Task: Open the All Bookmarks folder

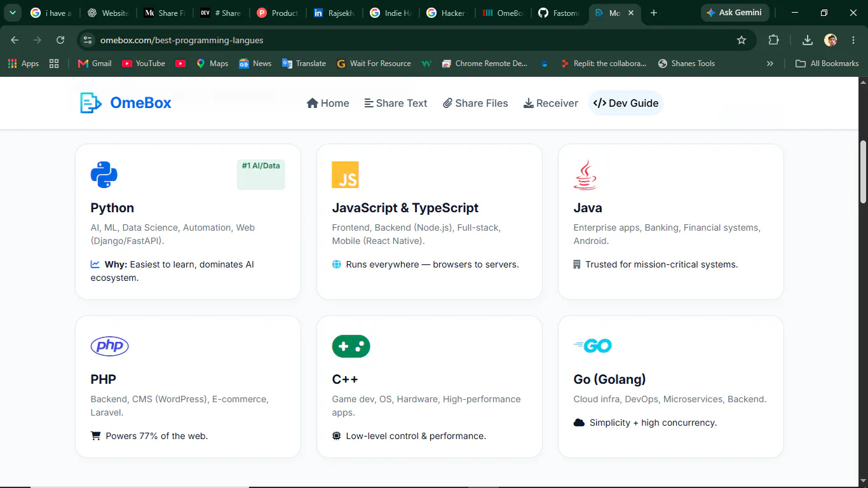Action: (827, 64)
